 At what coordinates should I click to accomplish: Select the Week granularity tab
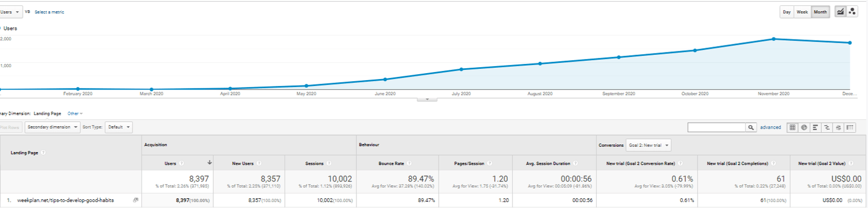pyautogui.click(x=802, y=12)
